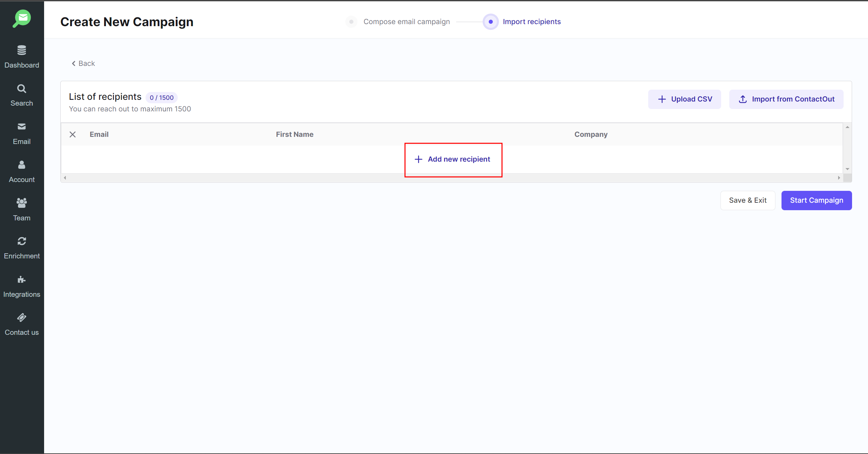Select the Import recipients step

[x=531, y=22]
